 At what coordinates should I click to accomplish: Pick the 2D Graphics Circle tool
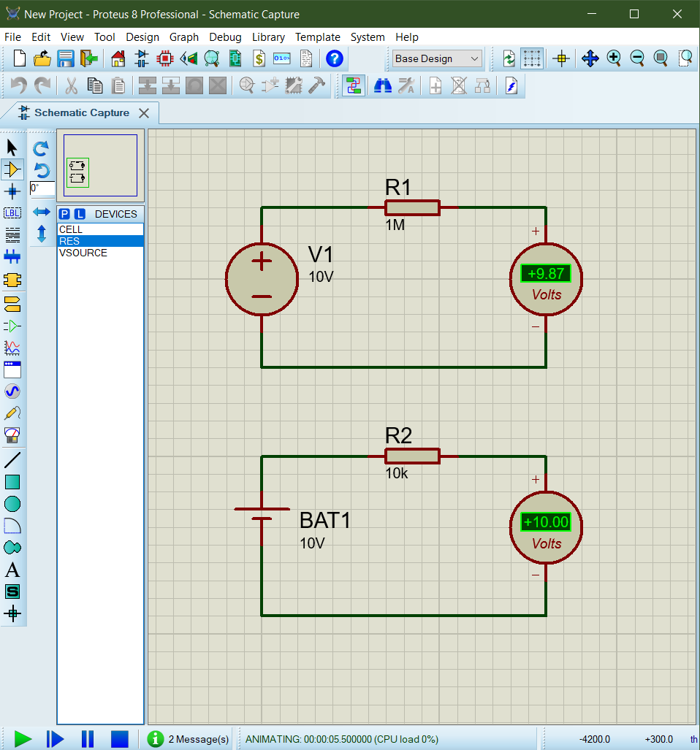click(12, 504)
